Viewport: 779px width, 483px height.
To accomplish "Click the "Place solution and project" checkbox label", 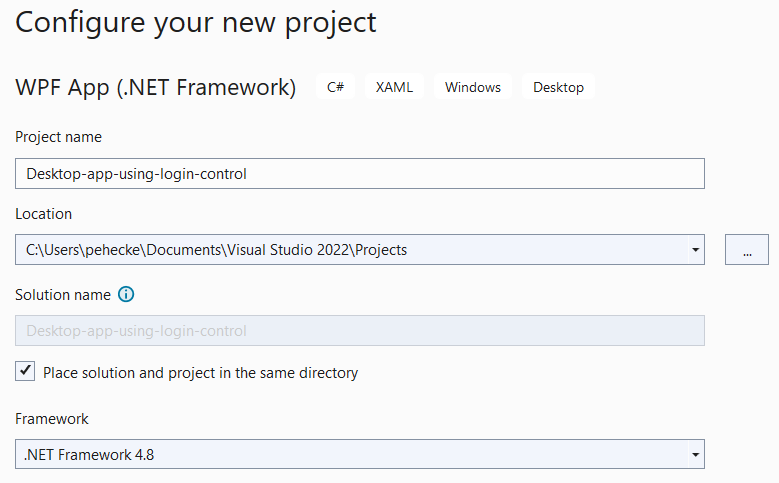I will [200, 373].
